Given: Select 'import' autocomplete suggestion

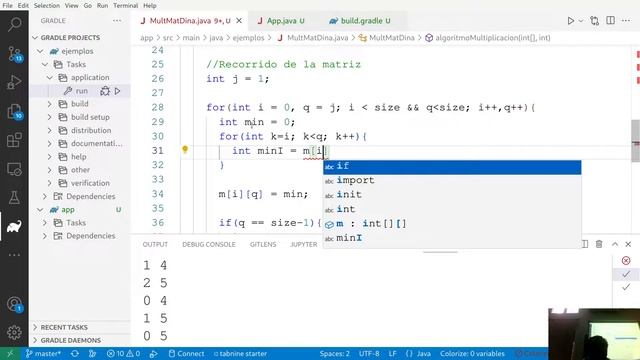Looking at the screenshot, I should tap(452, 180).
